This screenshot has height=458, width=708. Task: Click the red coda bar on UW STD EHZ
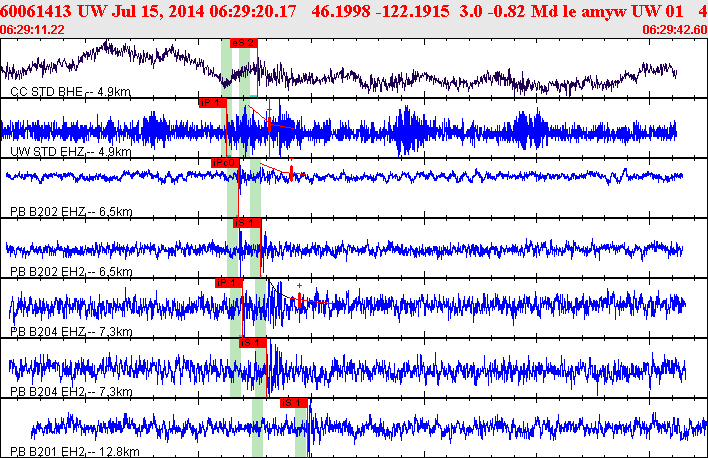(x=269, y=123)
